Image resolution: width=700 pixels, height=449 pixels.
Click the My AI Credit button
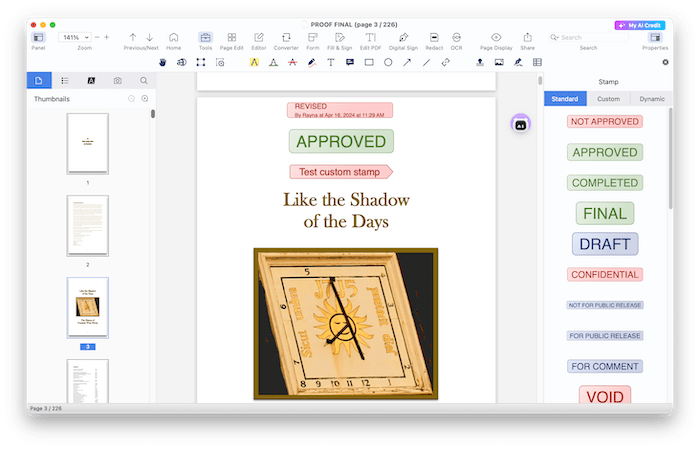pos(640,24)
